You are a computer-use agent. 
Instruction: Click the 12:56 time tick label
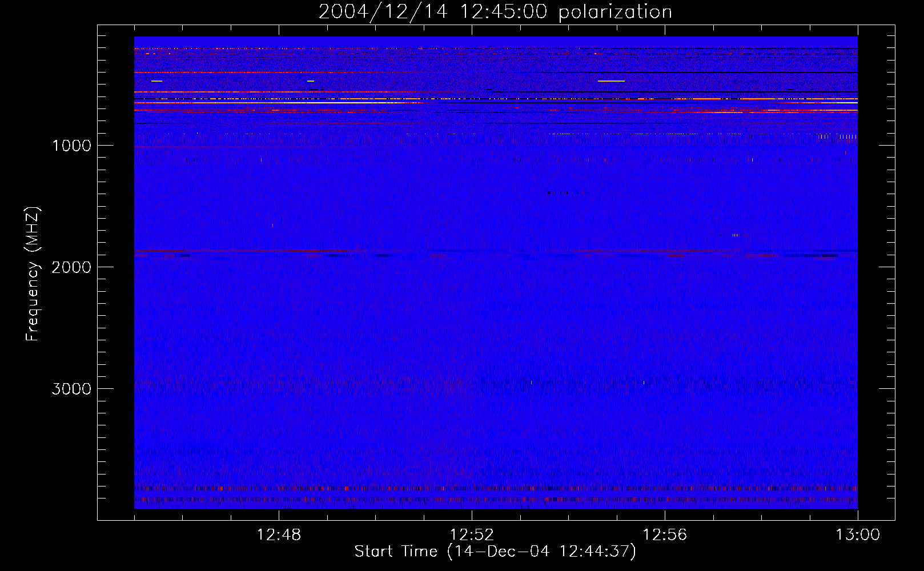click(x=665, y=535)
